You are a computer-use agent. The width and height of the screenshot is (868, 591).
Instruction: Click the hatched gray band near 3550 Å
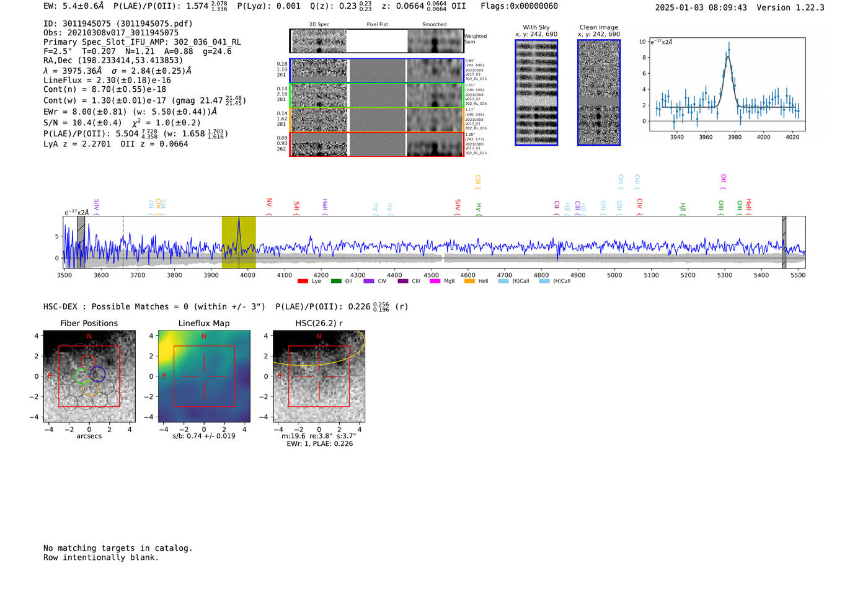click(81, 242)
